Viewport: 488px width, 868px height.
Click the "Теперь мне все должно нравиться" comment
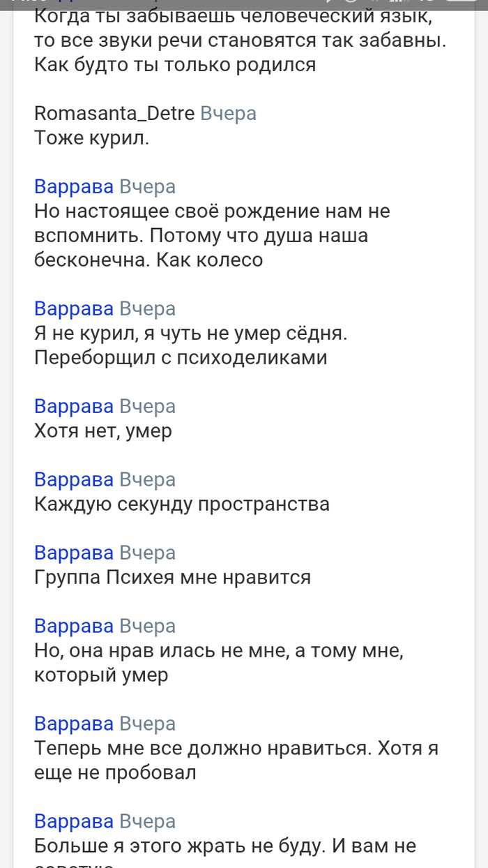[x=236, y=749]
